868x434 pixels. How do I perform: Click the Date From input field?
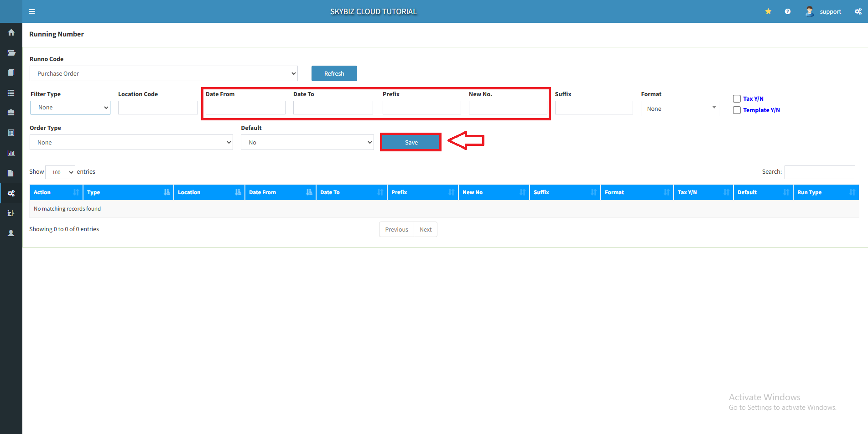point(245,108)
